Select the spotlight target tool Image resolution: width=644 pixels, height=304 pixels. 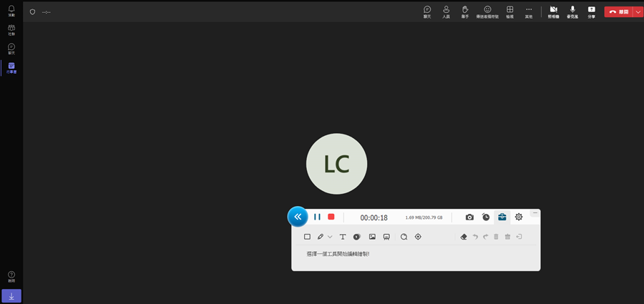(418, 237)
